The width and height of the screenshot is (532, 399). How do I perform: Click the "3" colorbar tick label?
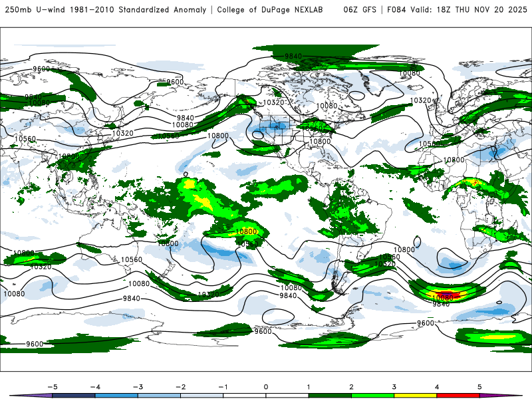click(x=394, y=387)
